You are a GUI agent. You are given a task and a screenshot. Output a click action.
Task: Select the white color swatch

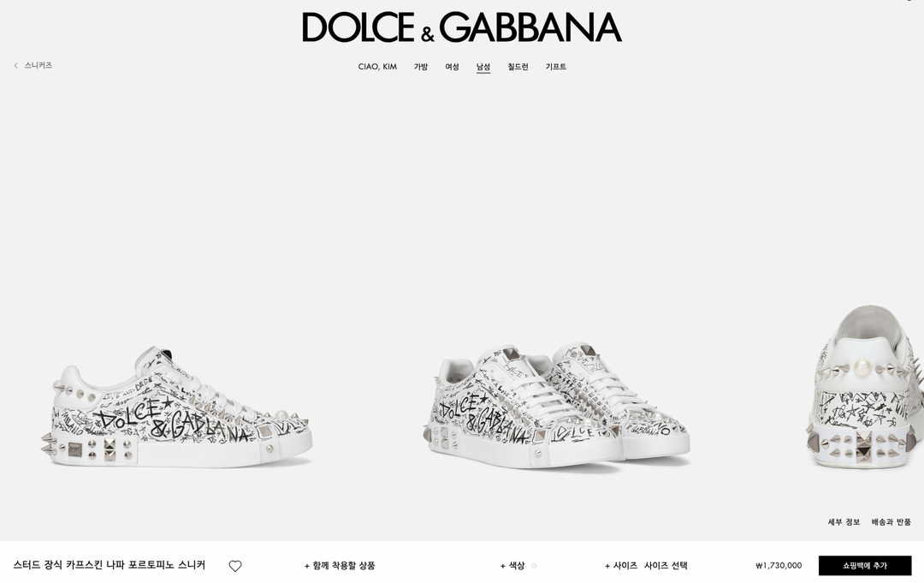(534, 566)
